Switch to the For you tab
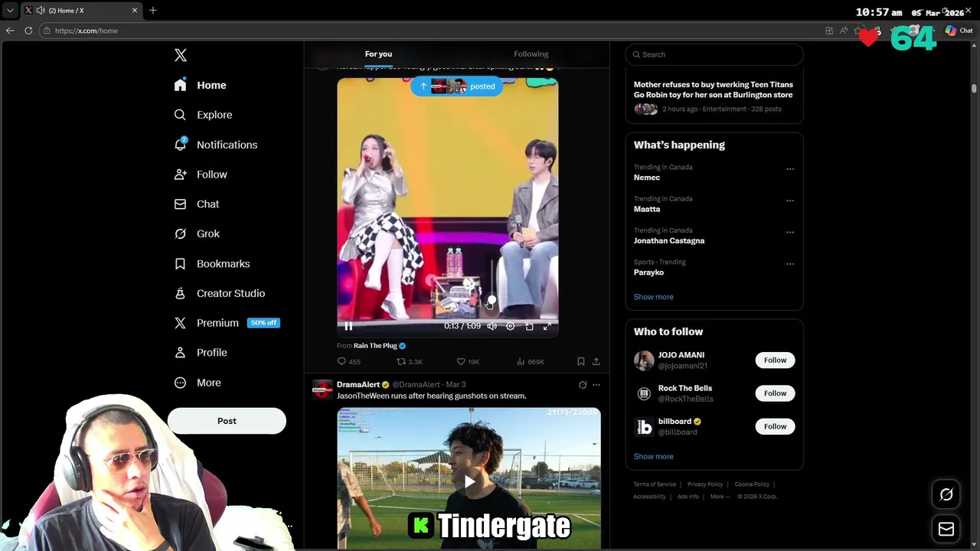 click(x=378, y=54)
